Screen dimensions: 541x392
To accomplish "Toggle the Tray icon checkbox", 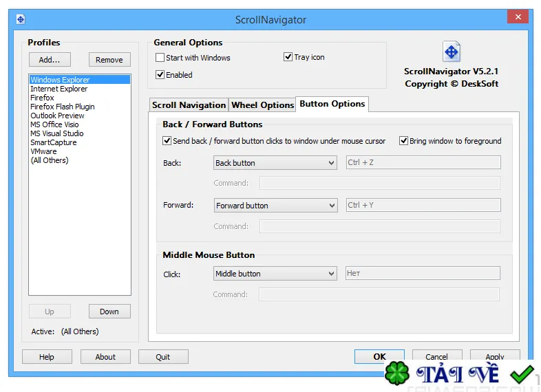I will (288, 57).
